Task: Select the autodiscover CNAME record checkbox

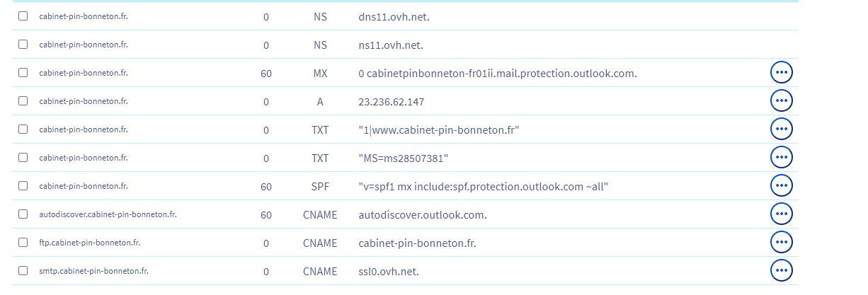Action: pos(23,214)
